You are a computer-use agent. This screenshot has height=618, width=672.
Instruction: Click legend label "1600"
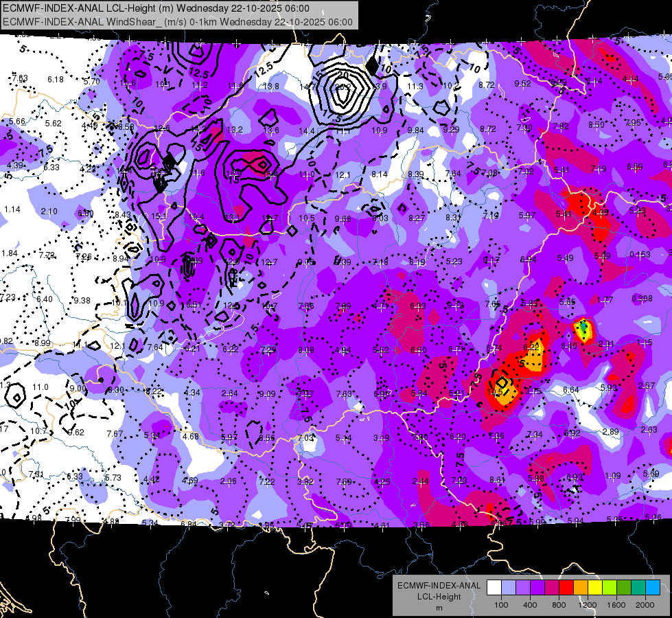[x=616, y=605]
